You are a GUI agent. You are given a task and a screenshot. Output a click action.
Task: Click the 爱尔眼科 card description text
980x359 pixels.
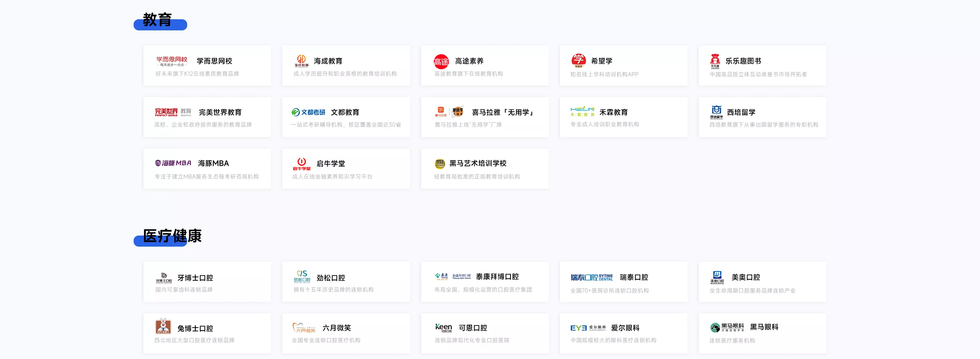click(x=613, y=340)
